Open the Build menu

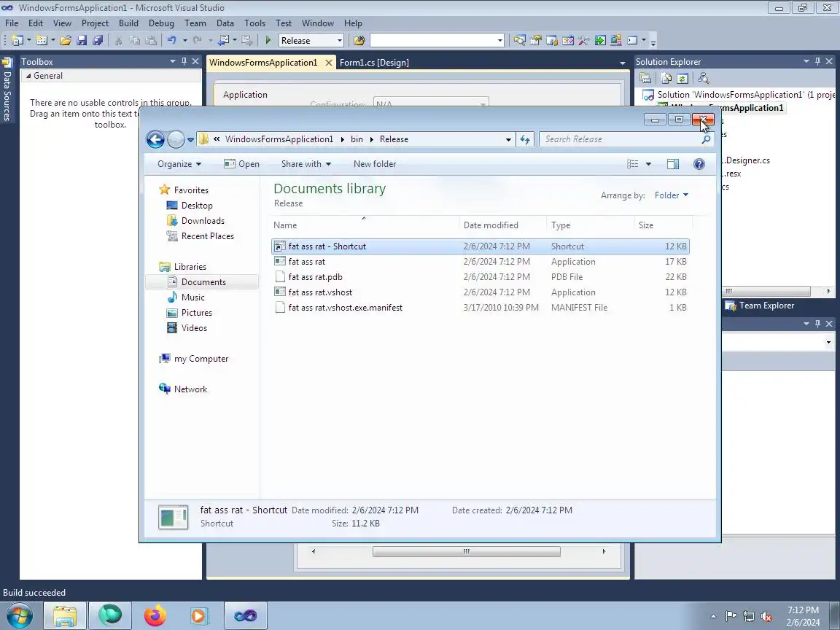click(x=128, y=23)
